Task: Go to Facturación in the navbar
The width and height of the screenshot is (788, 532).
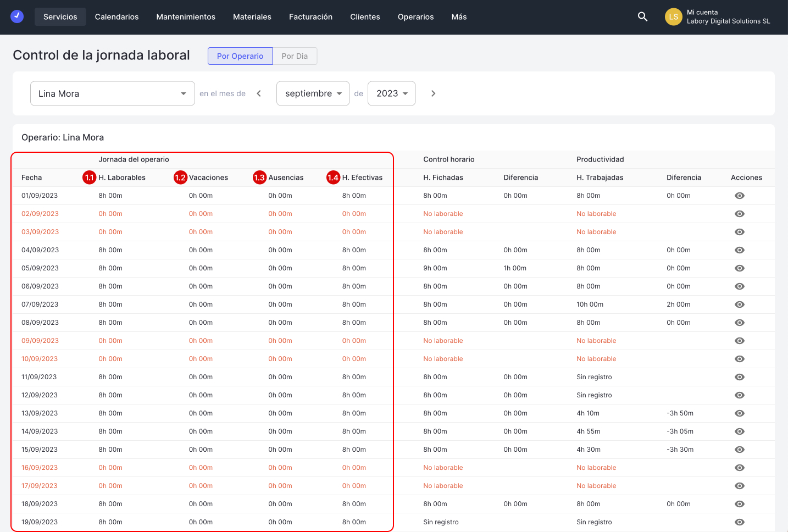Action: (310, 17)
